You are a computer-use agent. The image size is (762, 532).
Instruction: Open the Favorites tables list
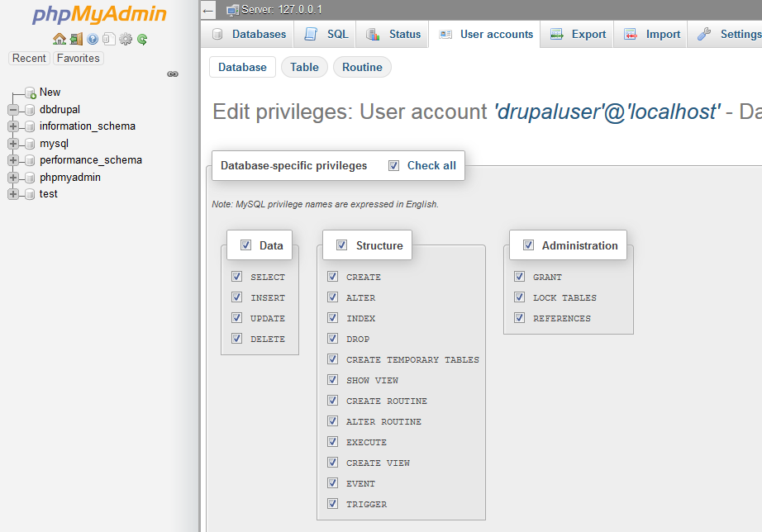tap(79, 59)
